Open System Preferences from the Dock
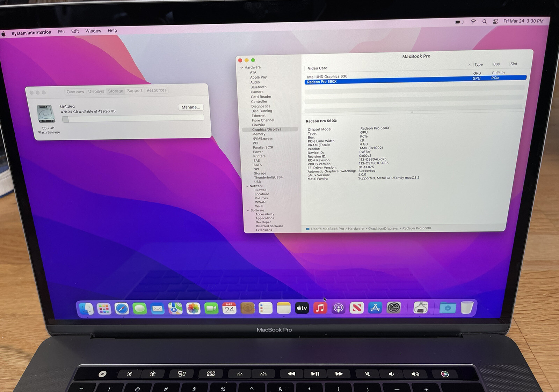559x392 pixels. pyautogui.click(x=394, y=308)
